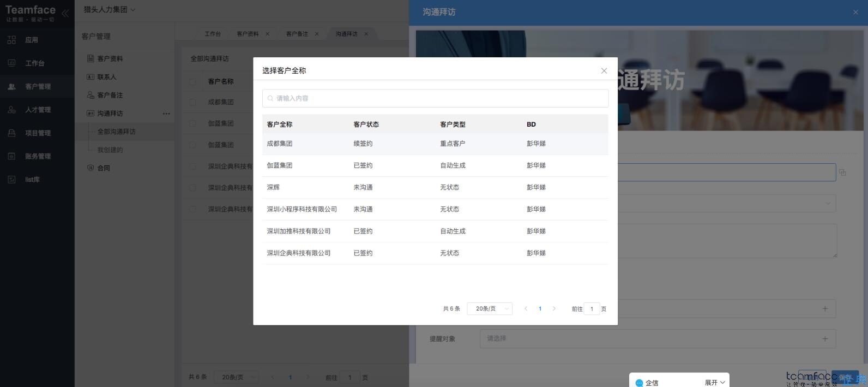This screenshot has height=387, width=868.
Task: Click copy icon beside customer field
Action: coord(842,172)
